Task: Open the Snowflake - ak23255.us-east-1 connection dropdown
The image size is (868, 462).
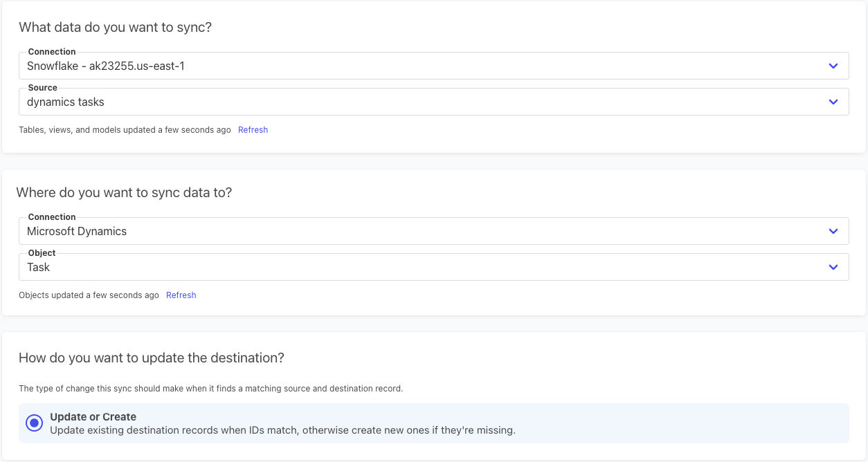Action: [x=415, y=66]
